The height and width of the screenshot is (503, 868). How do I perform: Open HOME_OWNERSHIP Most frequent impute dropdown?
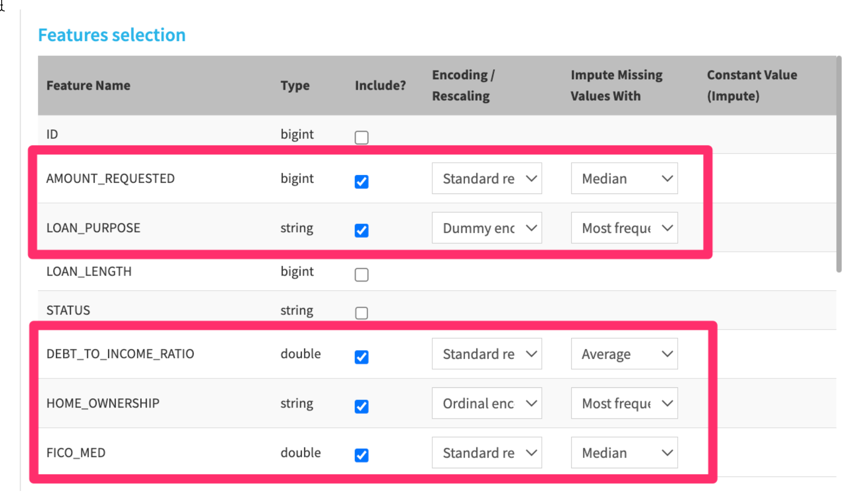(x=624, y=403)
